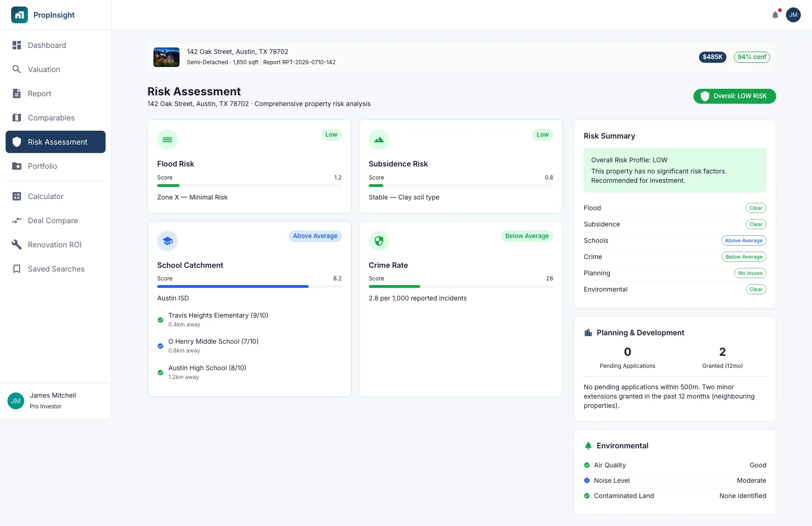
Task: Click the 94% conf badge
Action: coord(752,57)
